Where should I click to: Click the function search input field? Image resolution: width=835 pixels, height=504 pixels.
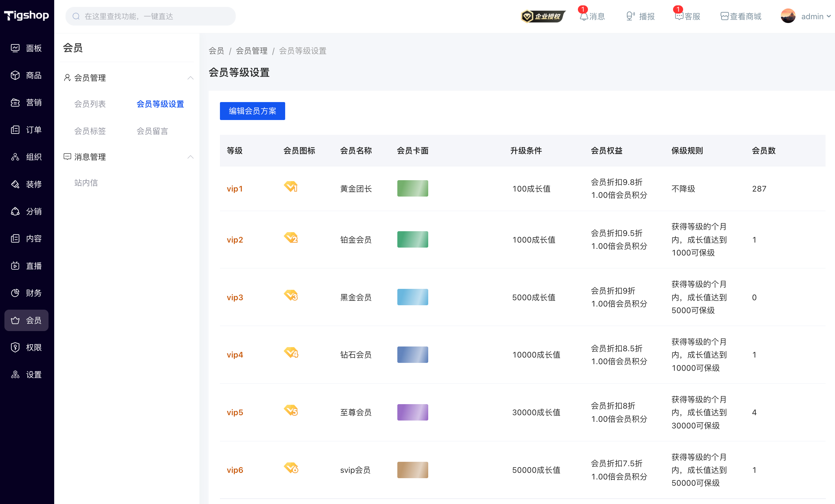(x=151, y=16)
